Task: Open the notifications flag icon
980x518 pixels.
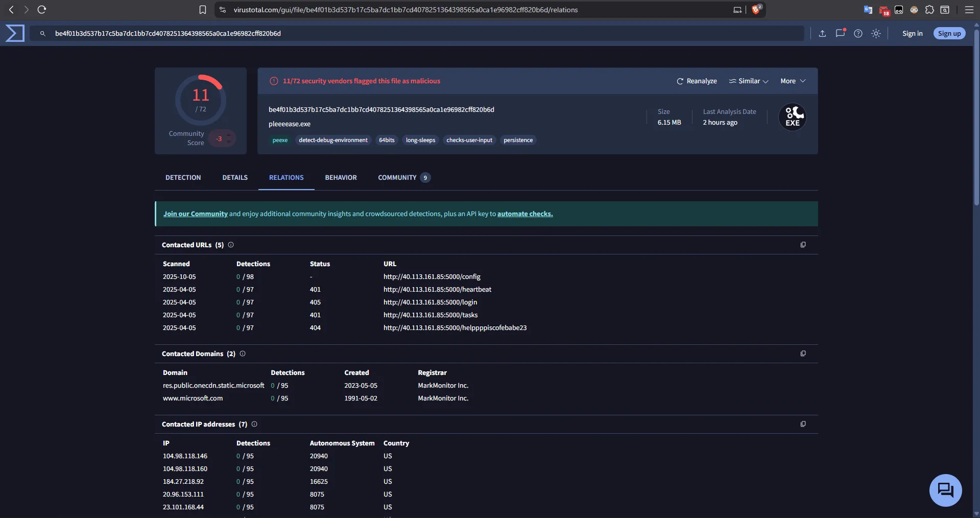Action: coord(840,34)
